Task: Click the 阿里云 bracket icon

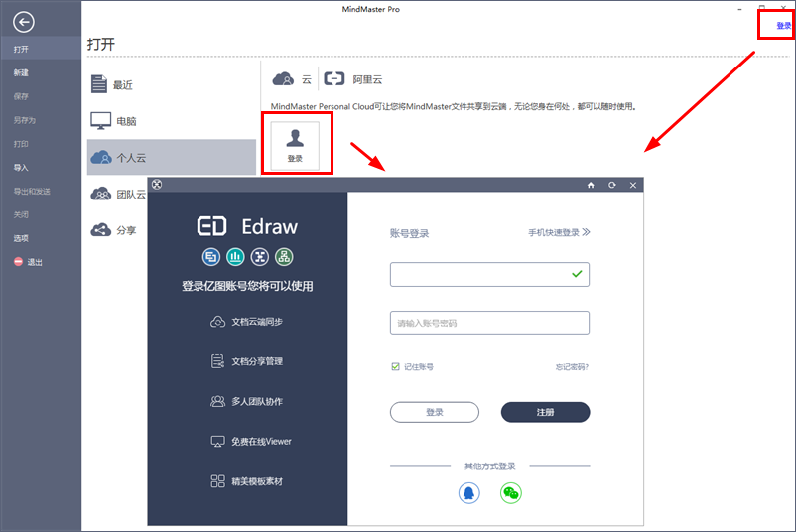Action: click(x=334, y=78)
